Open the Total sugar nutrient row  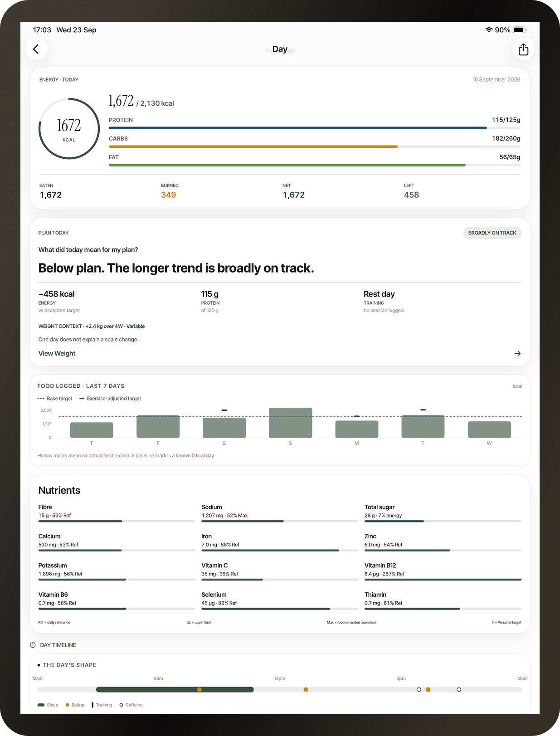tap(443, 513)
